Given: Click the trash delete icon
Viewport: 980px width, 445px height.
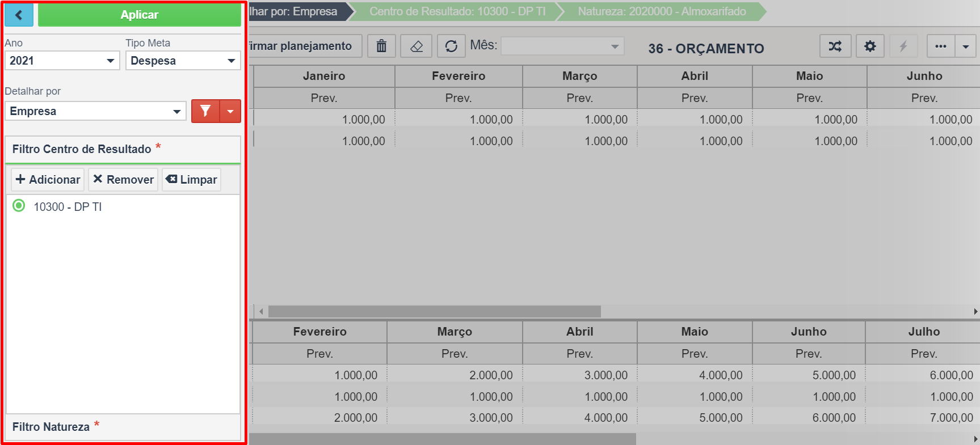Looking at the screenshot, I should [x=381, y=46].
